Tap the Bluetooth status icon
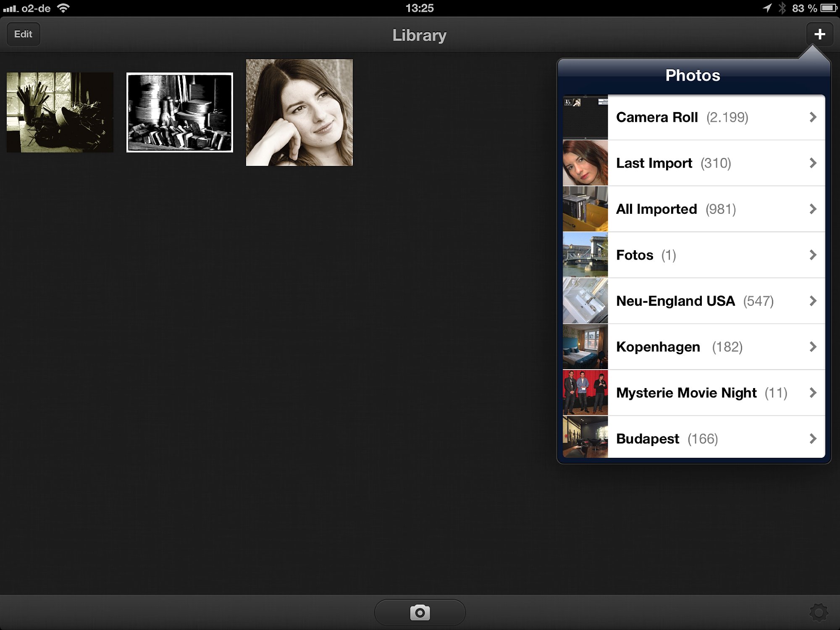840x630 pixels. (x=782, y=8)
